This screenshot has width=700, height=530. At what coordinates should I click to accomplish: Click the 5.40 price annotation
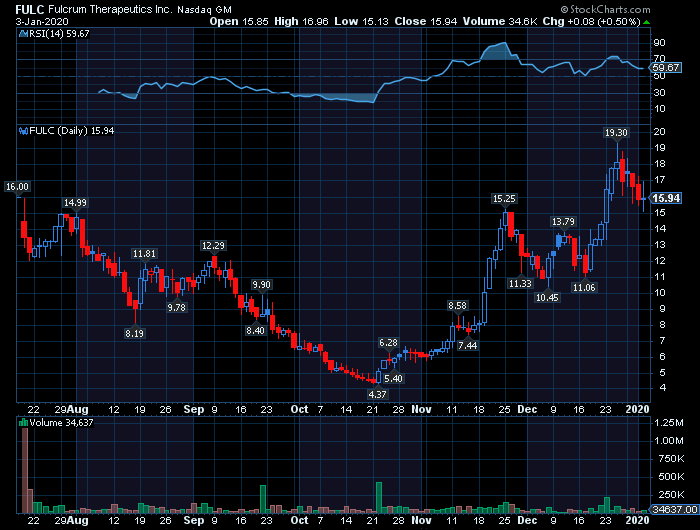pyautogui.click(x=393, y=379)
